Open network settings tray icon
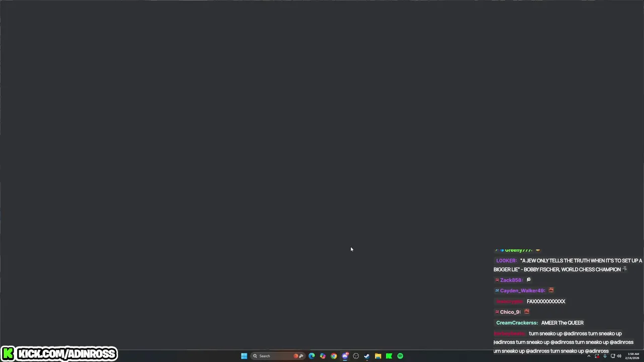The image size is (644, 362). click(613, 356)
